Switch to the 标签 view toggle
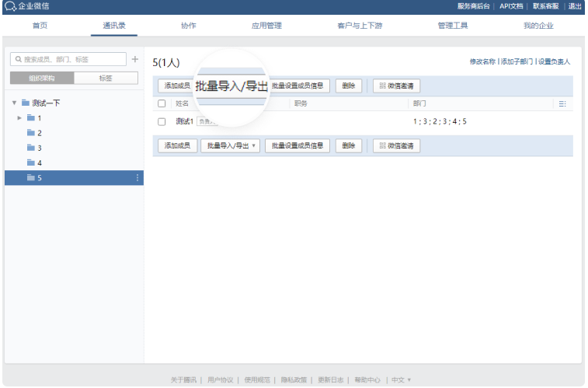 106,78
